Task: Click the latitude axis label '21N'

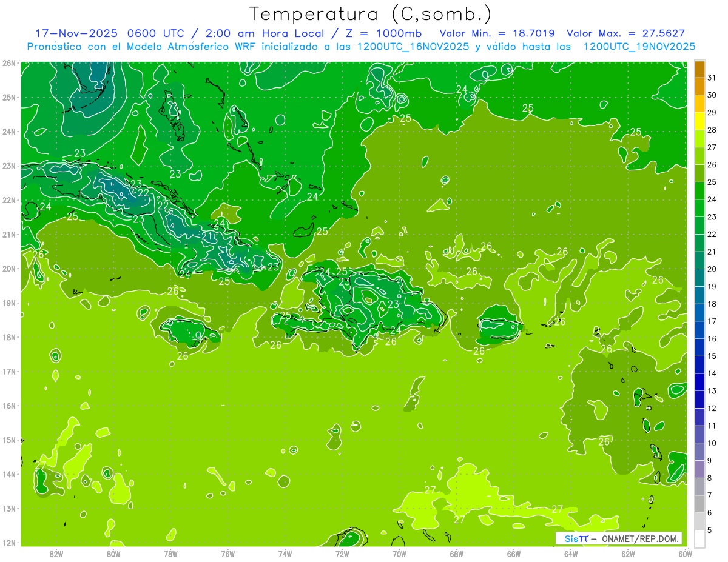Action: click(x=9, y=234)
